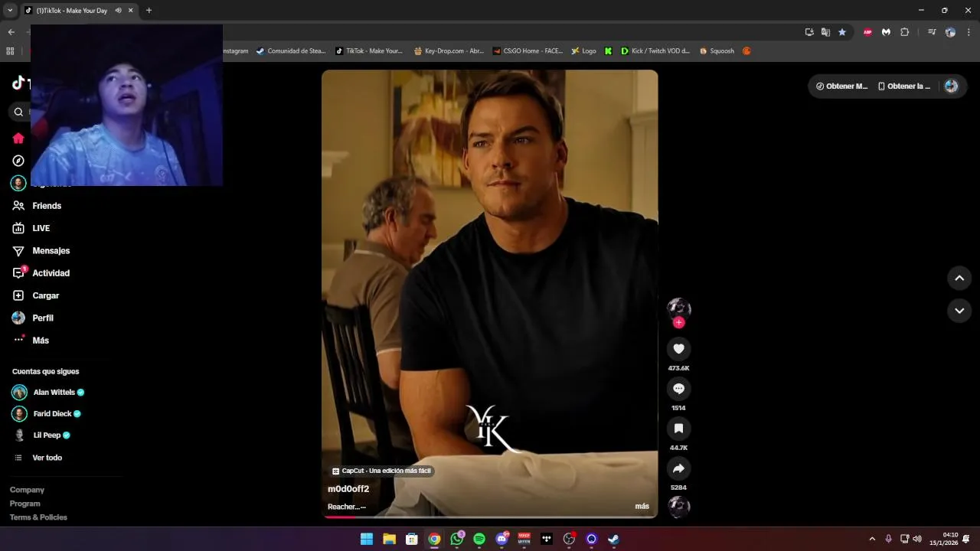Open WhatsApp from taskbar

pyautogui.click(x=457, y=539)
